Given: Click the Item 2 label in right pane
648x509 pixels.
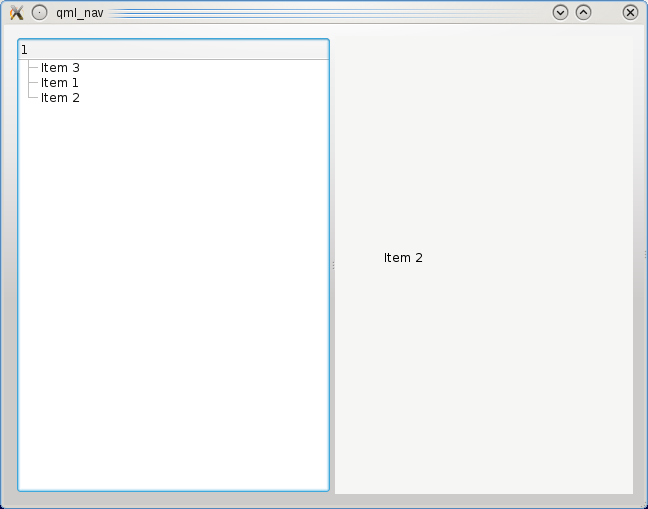Looking at the screenshot, I should 403,258.
